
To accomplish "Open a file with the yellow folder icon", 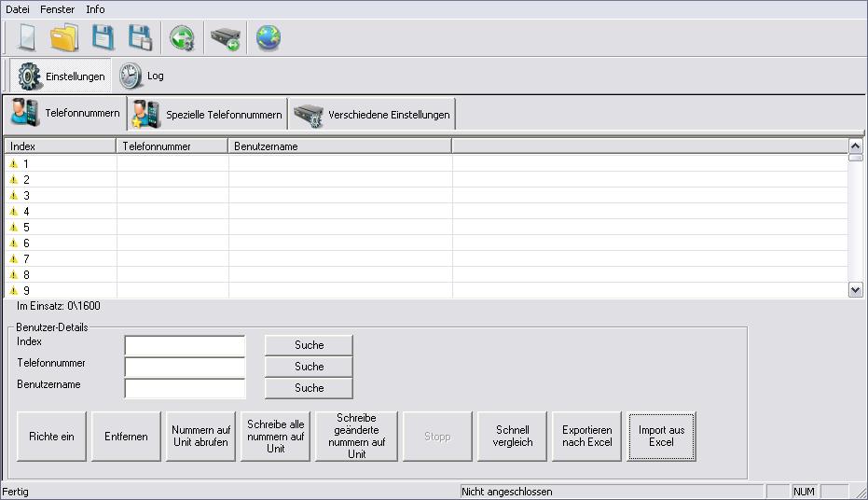I will pos(64,38).
